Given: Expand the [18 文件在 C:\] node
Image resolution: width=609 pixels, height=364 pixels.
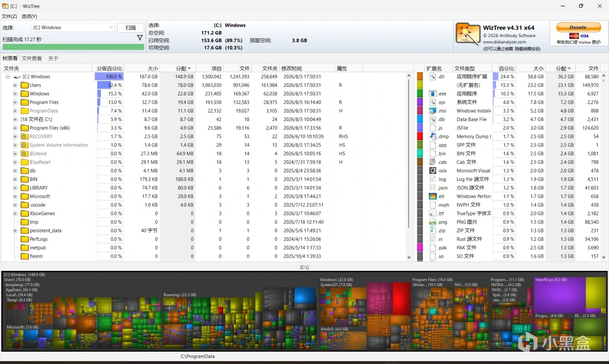Looking at the screenshot, I should [x=15, y=119].
